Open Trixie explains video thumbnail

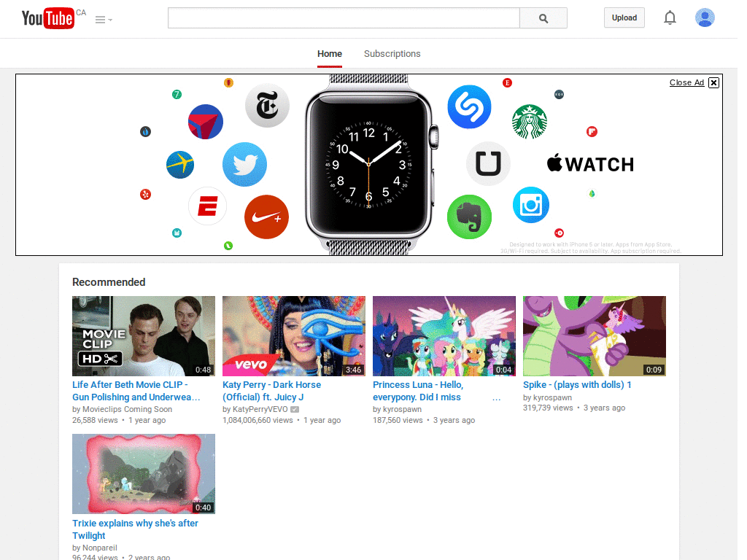(x=144, y=474)
